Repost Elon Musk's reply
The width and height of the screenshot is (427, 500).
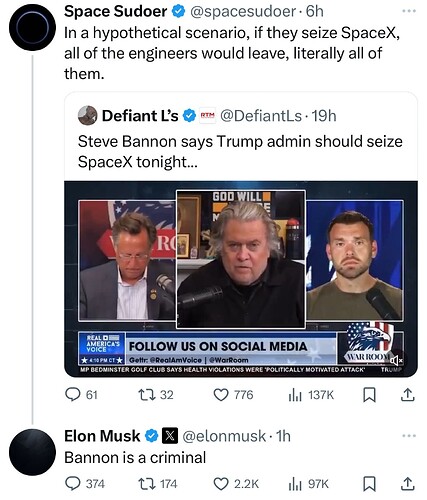click(158, 484)
